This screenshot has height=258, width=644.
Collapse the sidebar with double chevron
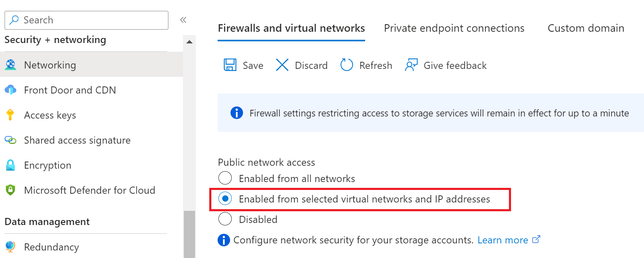[183, 20]
